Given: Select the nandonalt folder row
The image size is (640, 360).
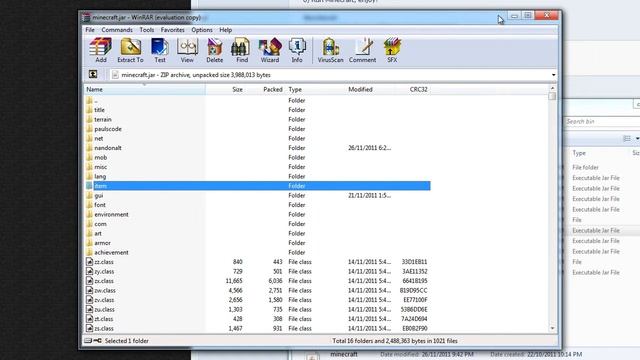Looking at the screenshot, I should coord(258,148).
